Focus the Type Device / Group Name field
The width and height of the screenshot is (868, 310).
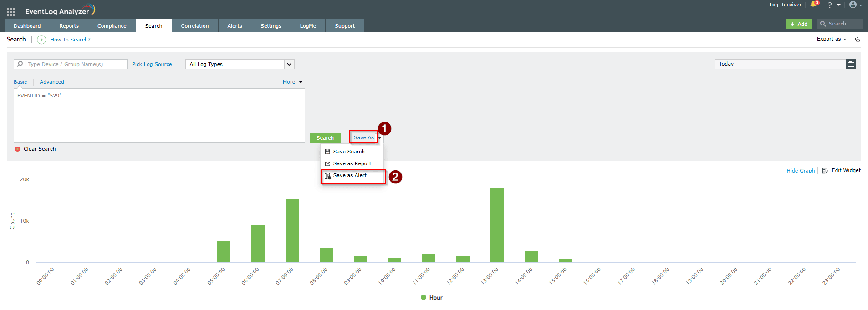76,64
